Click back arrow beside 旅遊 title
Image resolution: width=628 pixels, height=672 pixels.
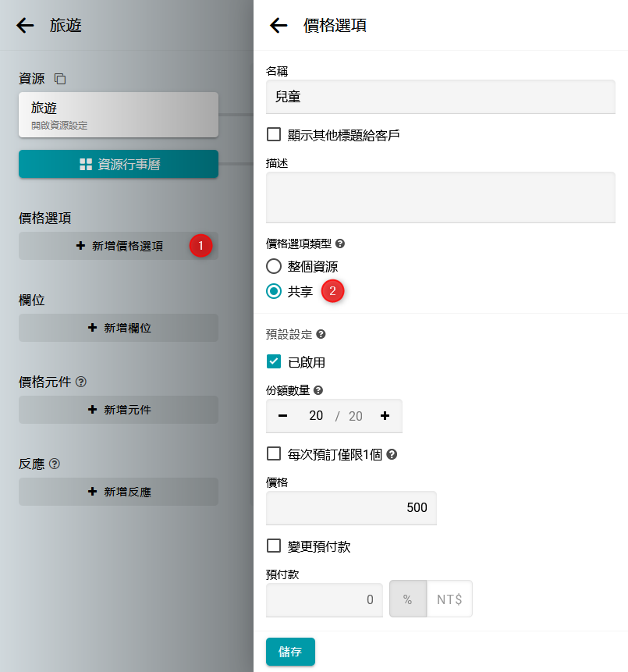tap(25, 26)
